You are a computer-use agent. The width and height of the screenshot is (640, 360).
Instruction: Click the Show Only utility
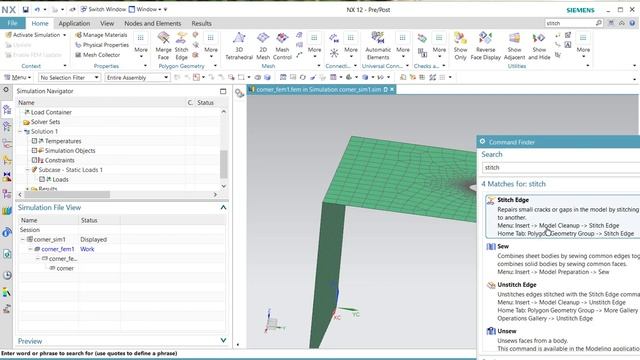[460, 46]
